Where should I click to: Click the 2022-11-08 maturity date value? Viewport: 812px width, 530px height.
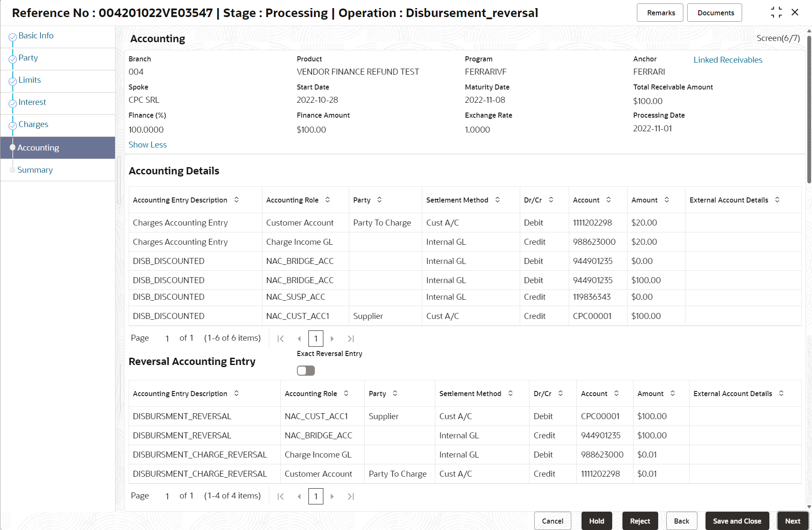point(485,100)
